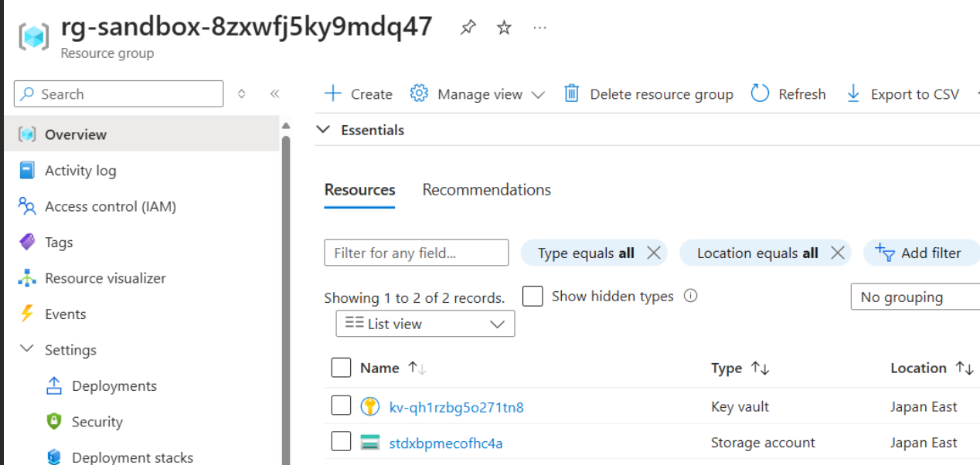Click the resource group cube icon in title

pos(33,37)
